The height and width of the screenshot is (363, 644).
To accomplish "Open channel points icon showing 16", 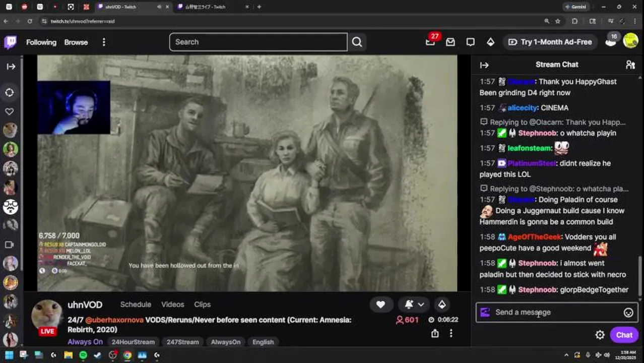I will tap(611, 41).
